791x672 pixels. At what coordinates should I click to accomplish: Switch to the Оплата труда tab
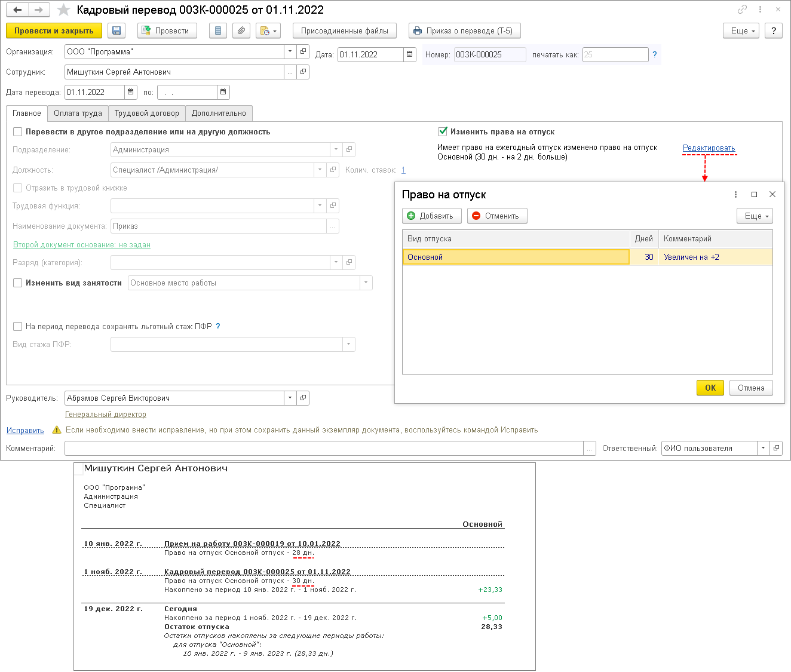click(x=78, y=113)
